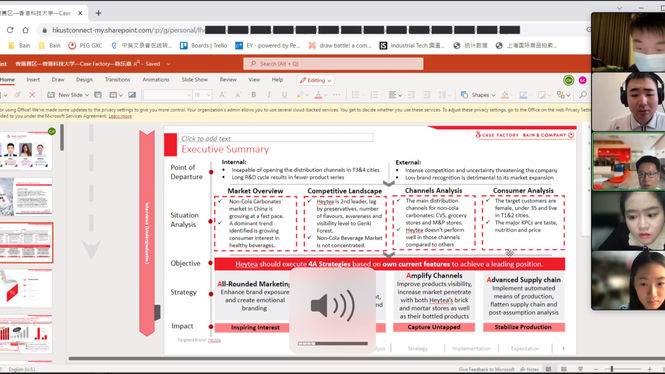Open the Draw ribbon tab
665x374 pixels.
[58, 80]
